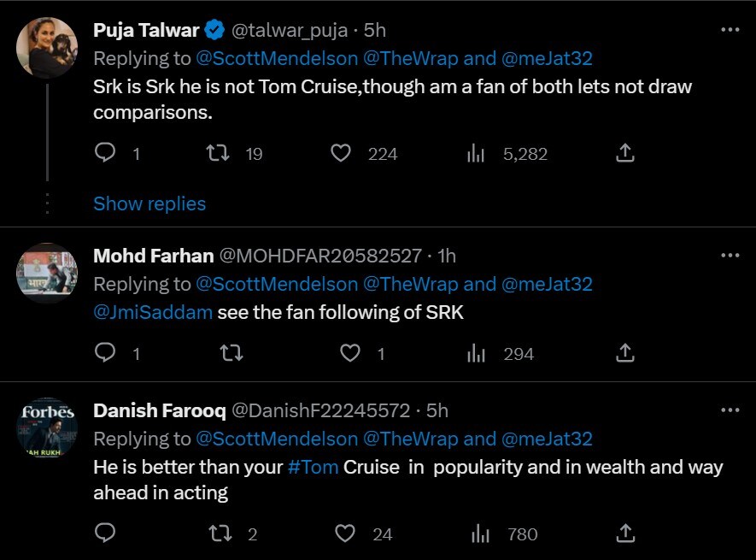
Task: Reply to Danish Farooq's tweet
Action: 105,533
